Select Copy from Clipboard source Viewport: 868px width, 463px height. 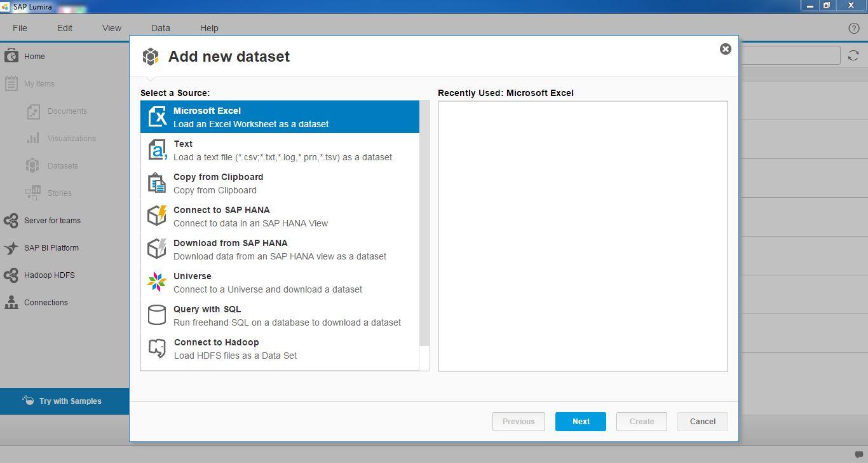click(280, 183)
